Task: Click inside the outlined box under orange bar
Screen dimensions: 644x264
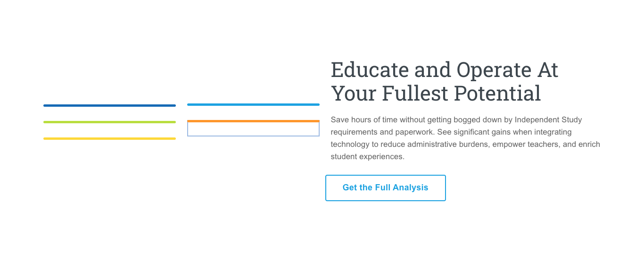Action: tap(253, 129)
